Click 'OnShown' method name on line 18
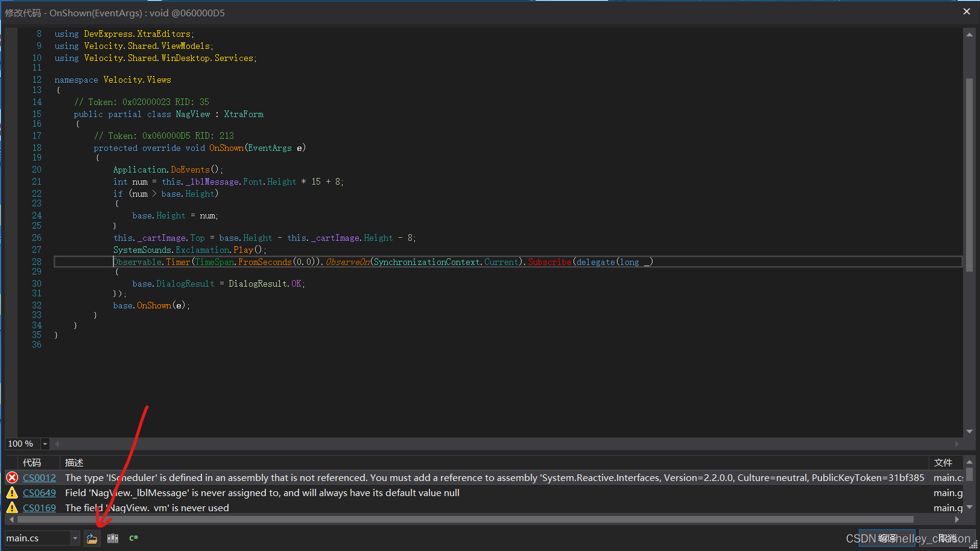980x551 pixels. 226,148
